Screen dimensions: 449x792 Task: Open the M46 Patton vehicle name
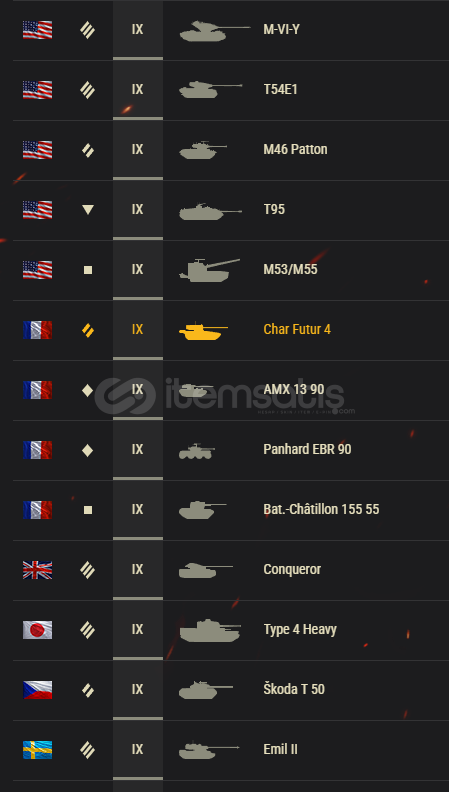(x=295, y=150)
